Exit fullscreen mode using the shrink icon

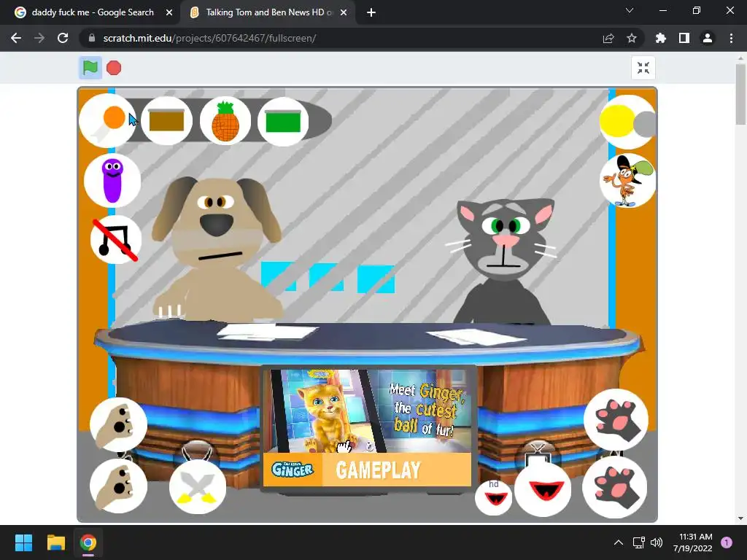pyautogui.click(x=643, y=68)
